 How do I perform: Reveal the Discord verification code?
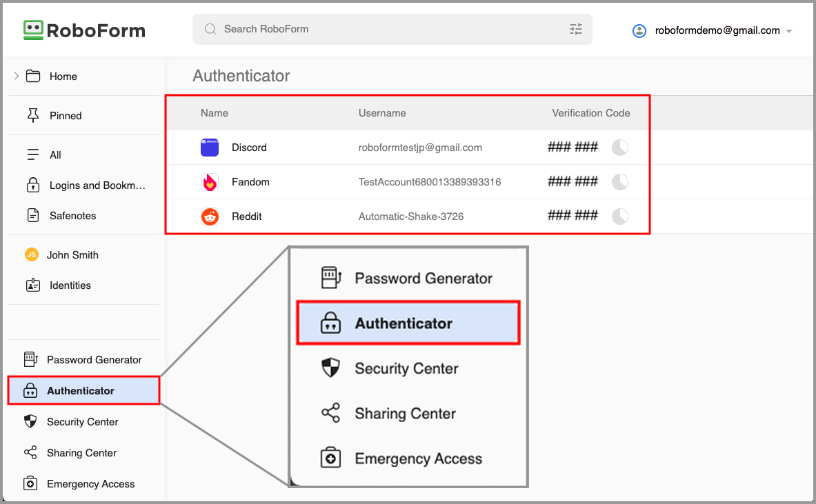point(573,147)
